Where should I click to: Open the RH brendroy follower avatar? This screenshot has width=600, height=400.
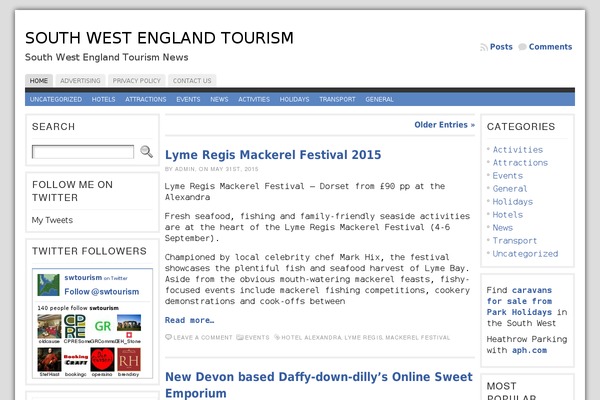pyautogui.click(x=129, y=359)
